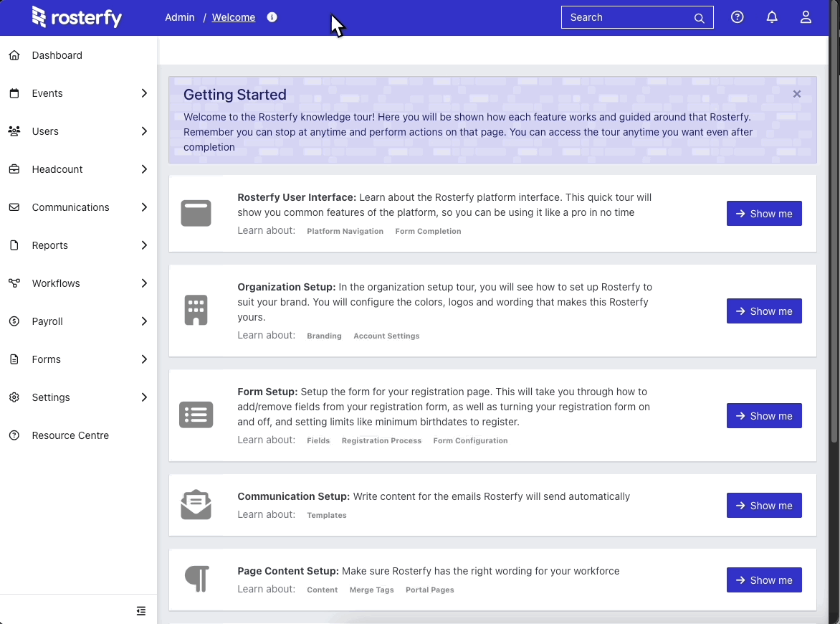Open the Reports menu item

point(78,245)
